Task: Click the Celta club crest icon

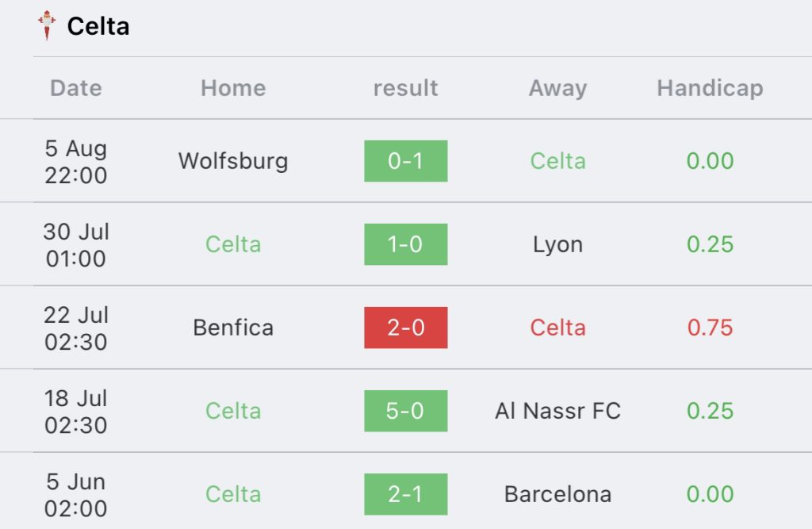Action: pos(47,25)
